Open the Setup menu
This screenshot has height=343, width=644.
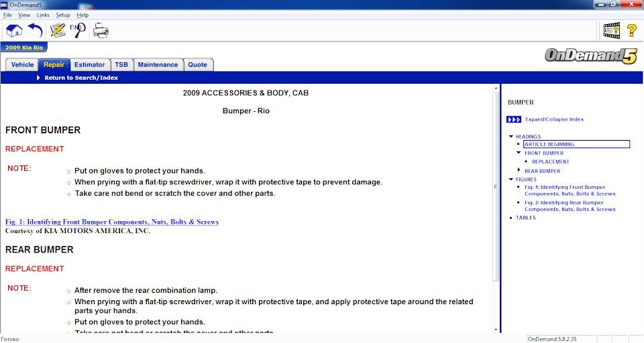pyautogui.click(x=63, y=15)
